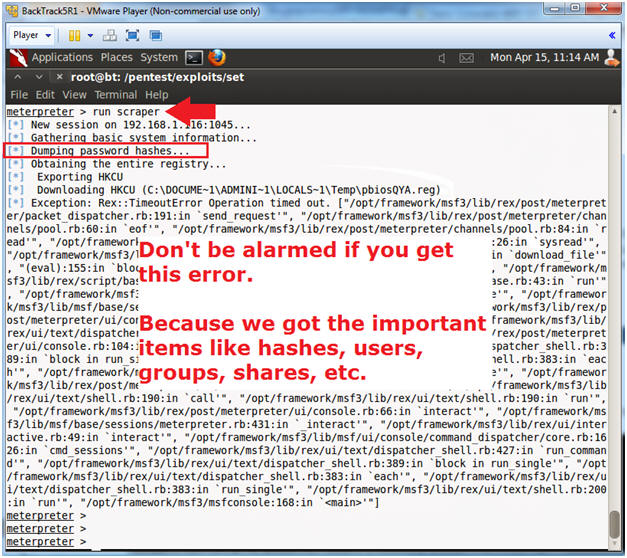This screenshot has height=558, width=627.
Task: Click the root@bt: /pentest/exploits/set title
Action: click(x=158, y=77)
